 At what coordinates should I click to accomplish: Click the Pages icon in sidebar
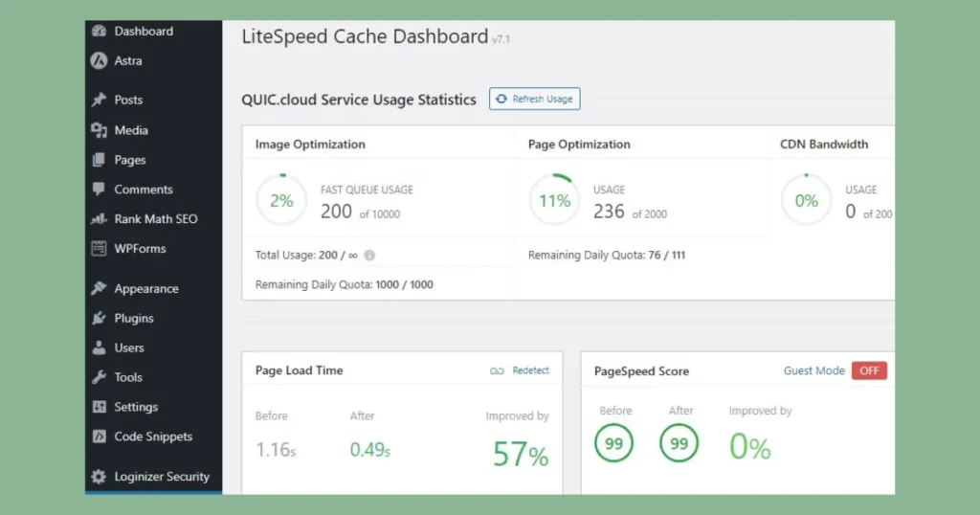pyautogui.click(x=99, y=160)
